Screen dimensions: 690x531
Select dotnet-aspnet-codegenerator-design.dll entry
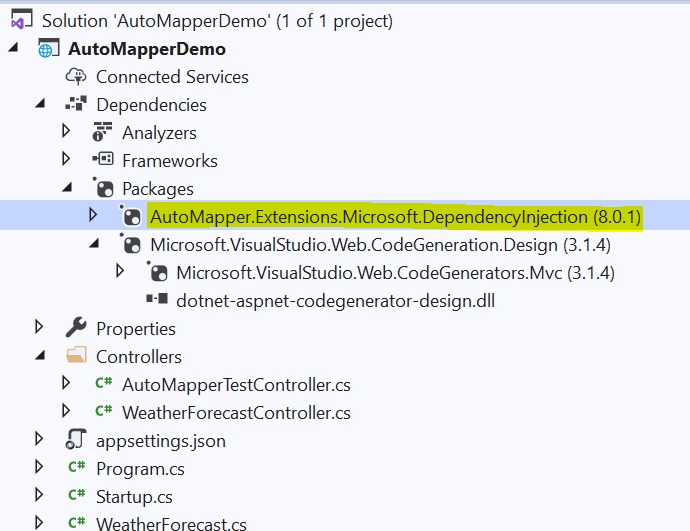coord(335,301)
